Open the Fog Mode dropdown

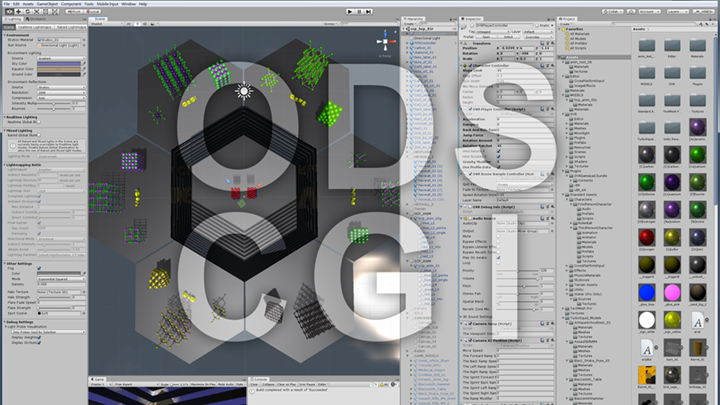point(61,279)
